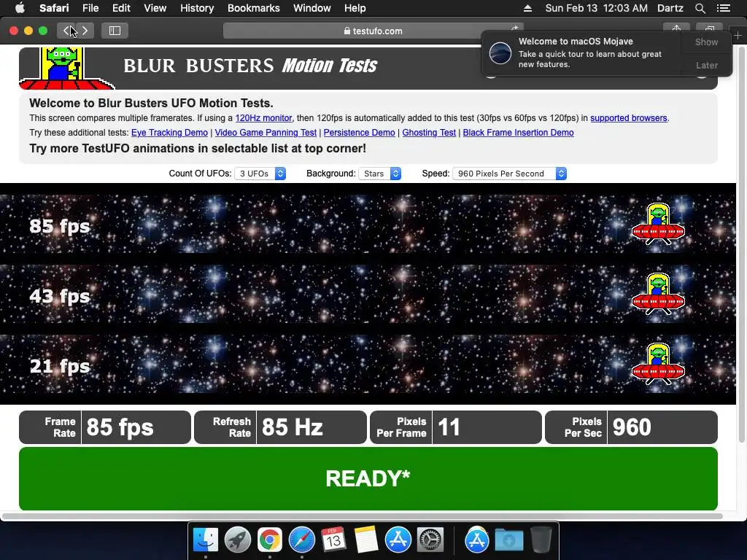Viewport: 747px width, 560px height.
Task: Open the App Store left of System Preferences
Action: pos(398,540)
